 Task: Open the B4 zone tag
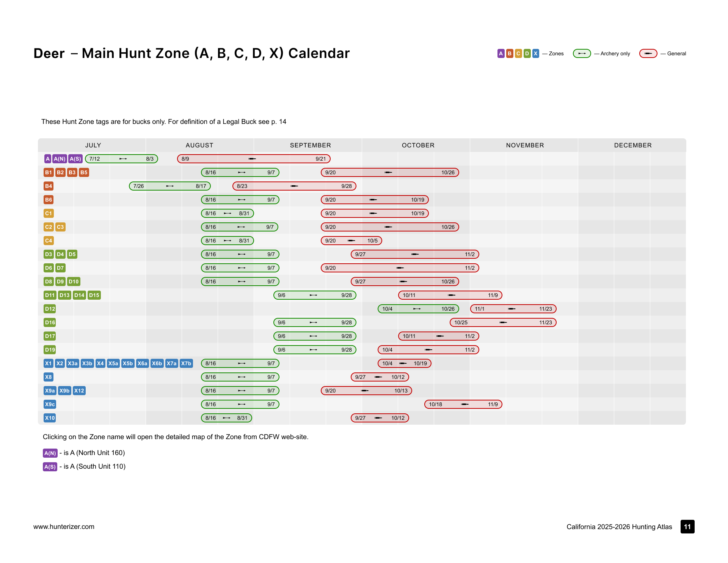49,186
